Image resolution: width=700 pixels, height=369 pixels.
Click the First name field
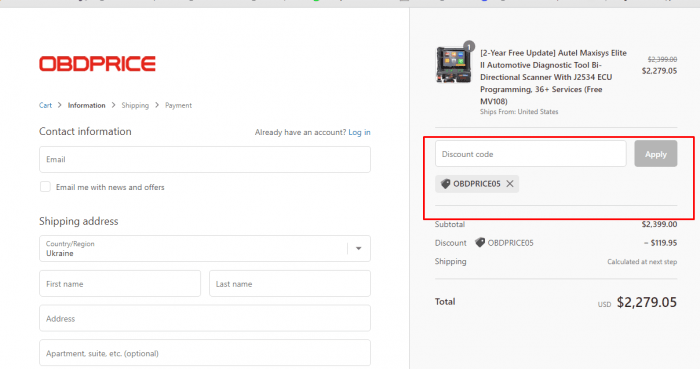(x=120, y=283)
